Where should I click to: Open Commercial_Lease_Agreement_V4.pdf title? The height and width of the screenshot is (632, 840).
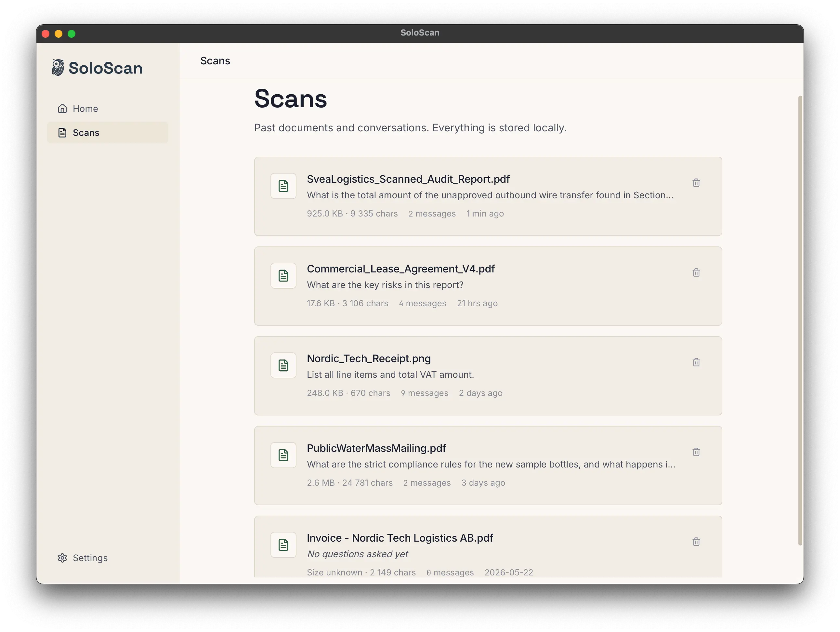[x=400, y=269]
